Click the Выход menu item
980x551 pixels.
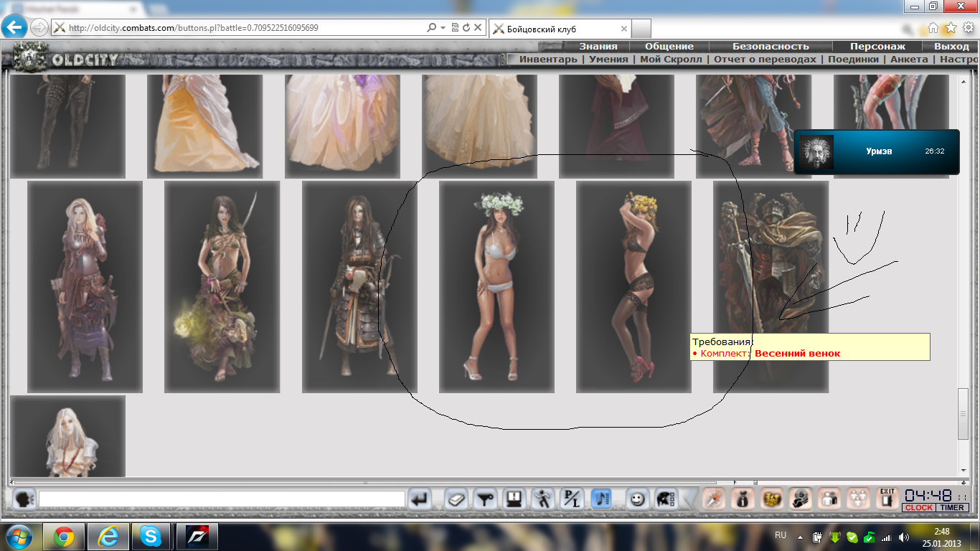click(951, 47)
